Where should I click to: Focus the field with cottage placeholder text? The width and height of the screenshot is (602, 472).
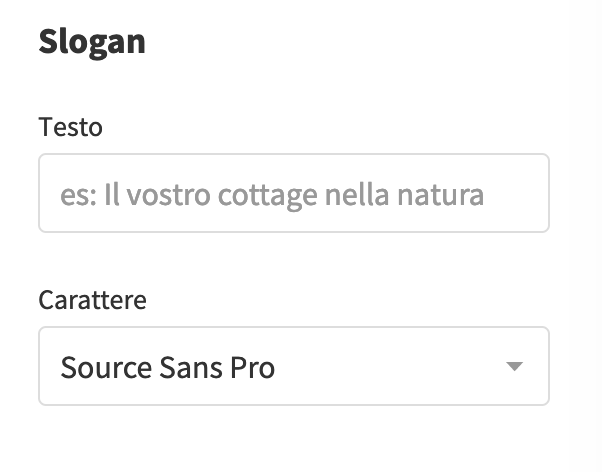click(x=293, y=193)
